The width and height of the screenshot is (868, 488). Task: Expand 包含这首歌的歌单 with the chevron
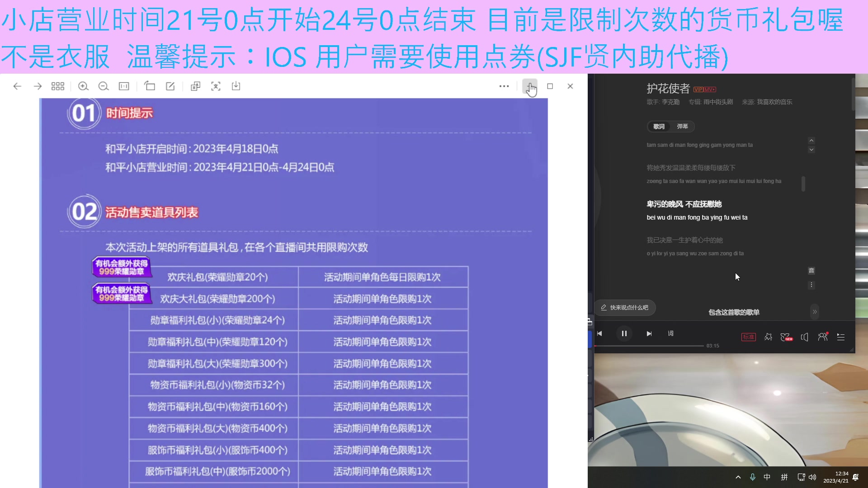coord(815,312)
